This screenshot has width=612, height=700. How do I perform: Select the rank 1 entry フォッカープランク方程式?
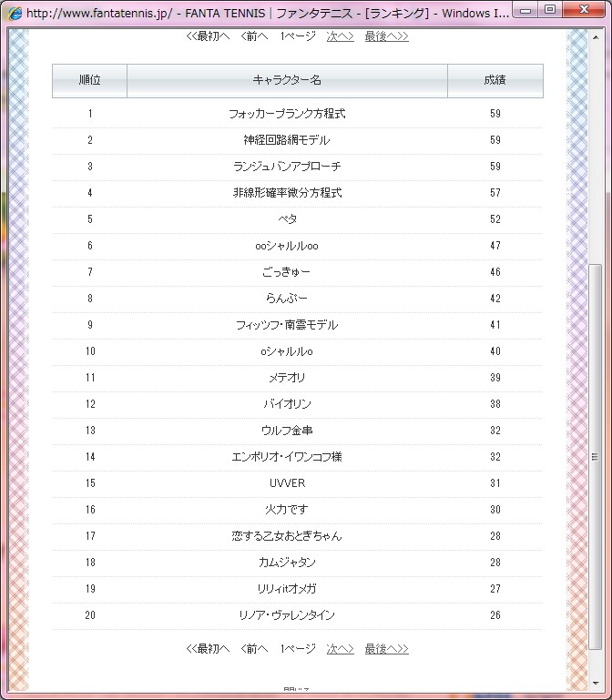287,115
